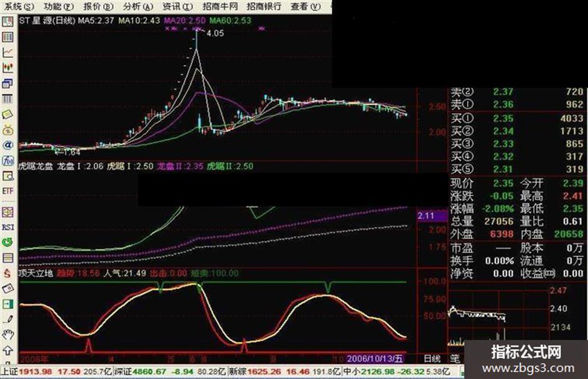Click the 虎踞Ⅱ:2.50 value label

point(230,166)
